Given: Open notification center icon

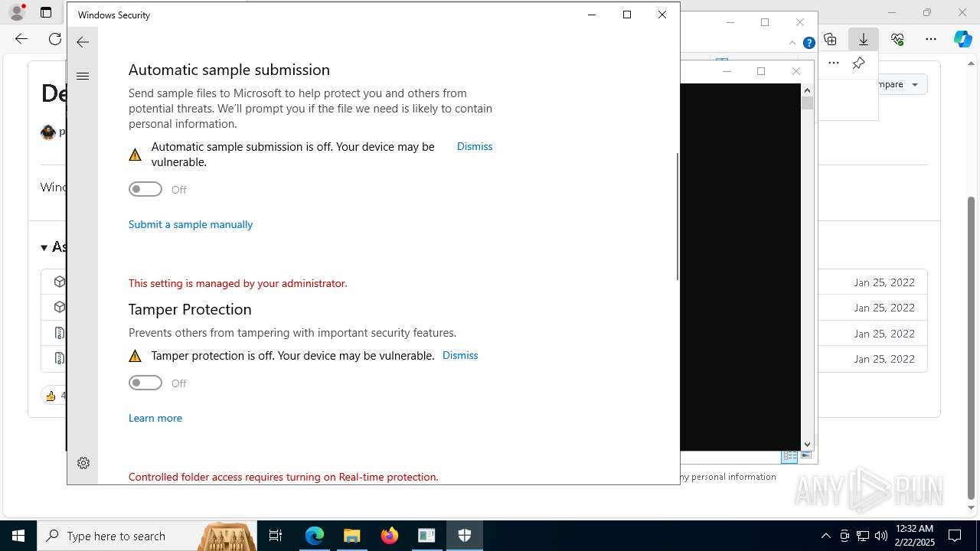Looking at the screenshot, I should point(955,536).
